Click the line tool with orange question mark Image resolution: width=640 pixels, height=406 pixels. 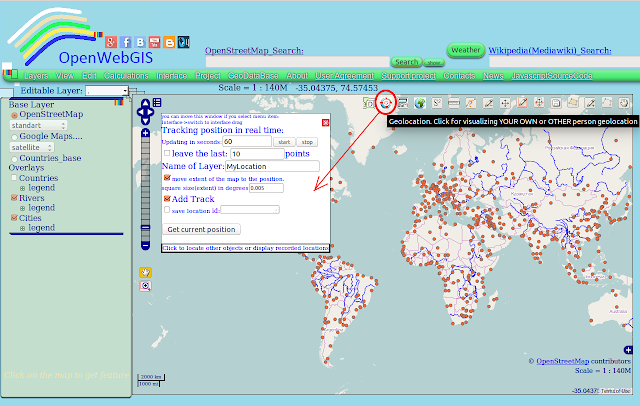pyautogui.click(x=471, y=103)
